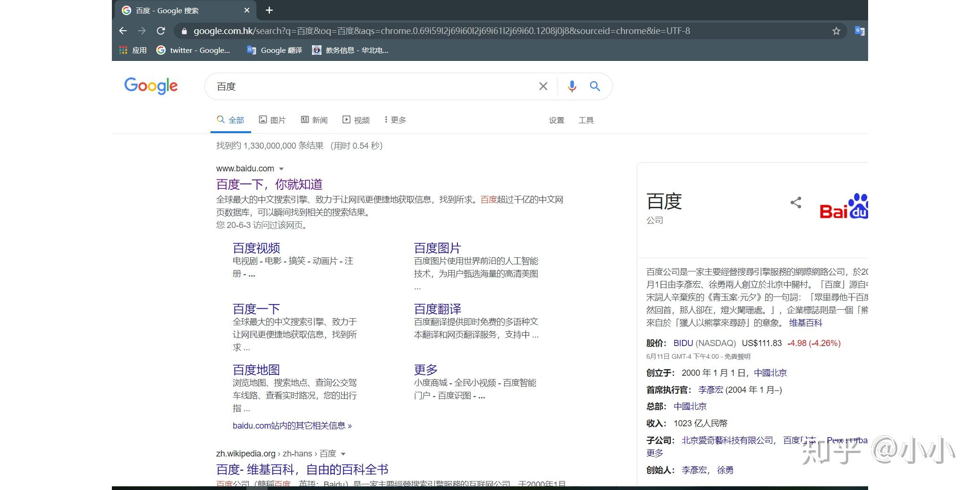Open BIDU stock ticker link
This screenshot has width=980, height=490.
click(683, 343)
